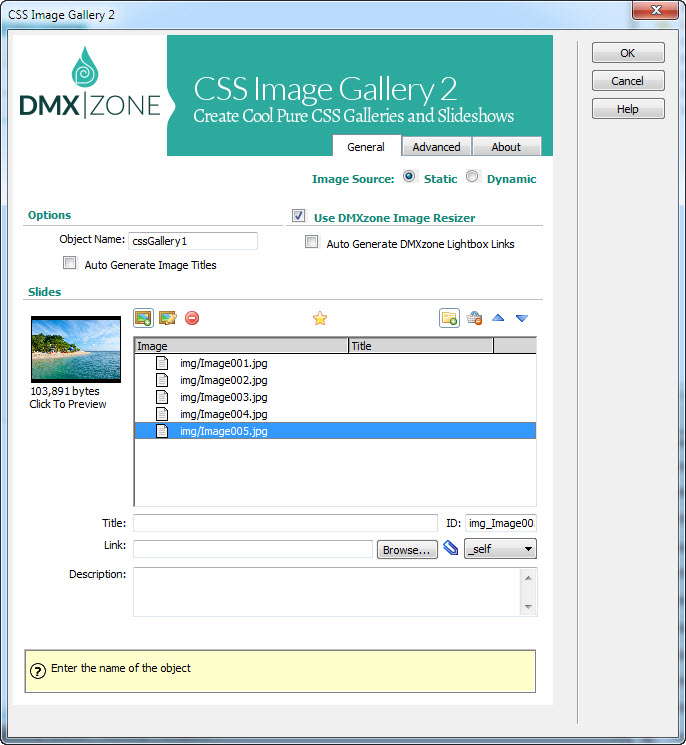Click the DMXzone logo
Viewport: 686px width, 745px height.
click(x=89, y=83)
